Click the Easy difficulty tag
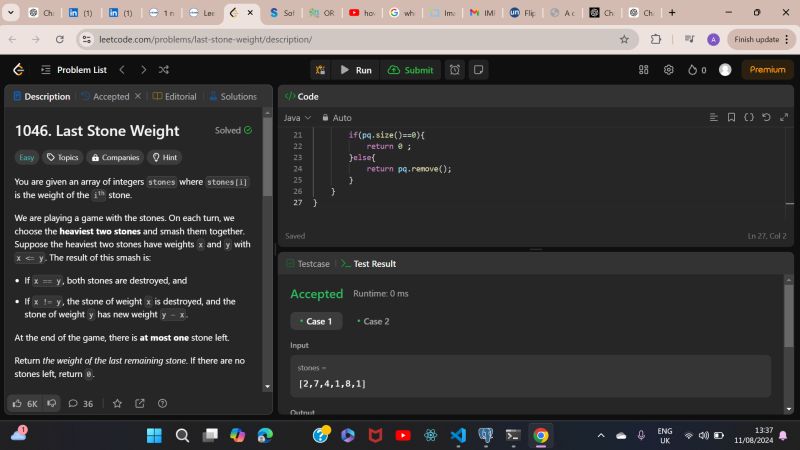Viewport: 800px width, 450px height. (x=27, y=157)
